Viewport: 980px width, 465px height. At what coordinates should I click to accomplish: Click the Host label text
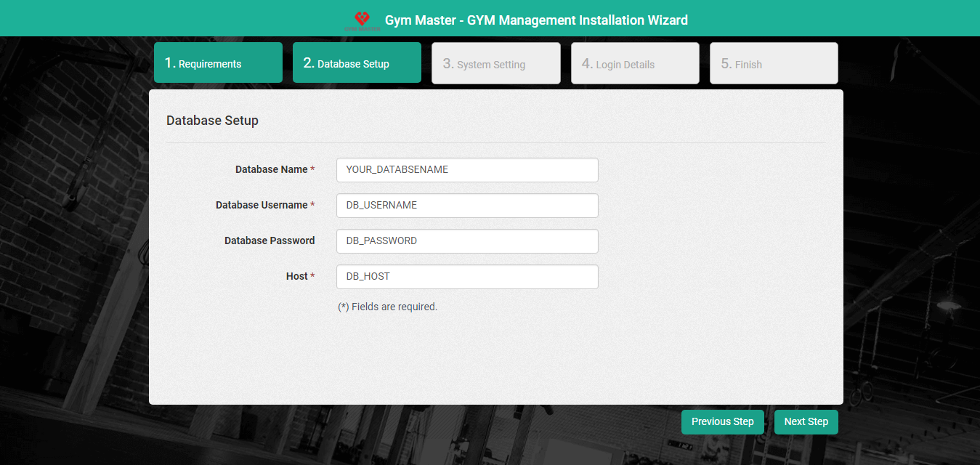(296, 277)
